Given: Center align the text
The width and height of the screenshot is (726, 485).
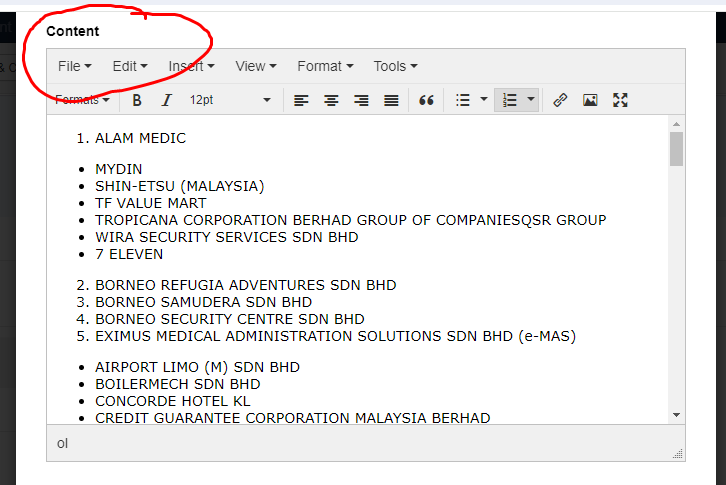Looking at the screenshot, I should point(331,100).
